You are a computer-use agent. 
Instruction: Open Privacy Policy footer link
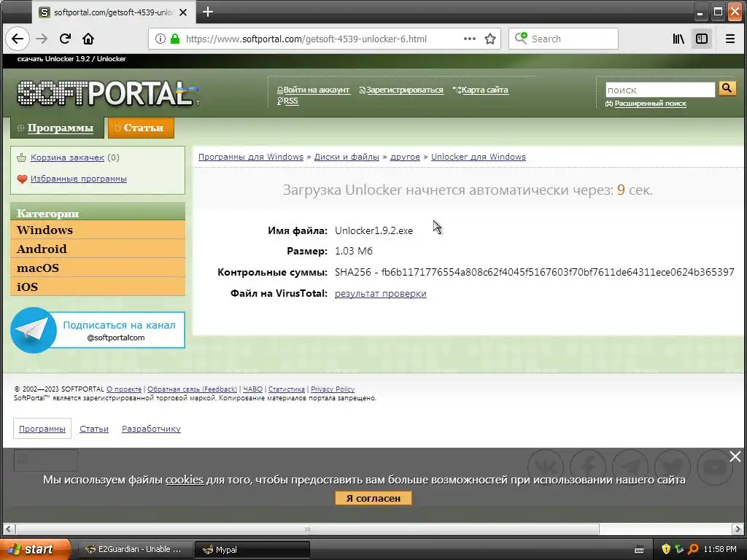[x=333, y=389]
